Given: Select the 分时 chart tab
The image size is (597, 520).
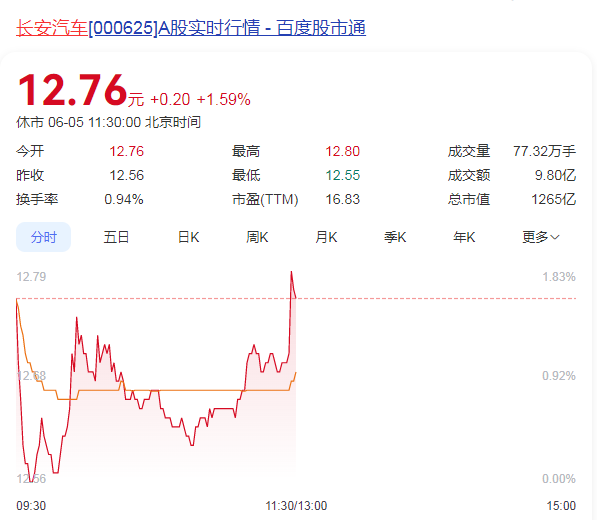Looking at the screenshot, I should tap(43, 237).
